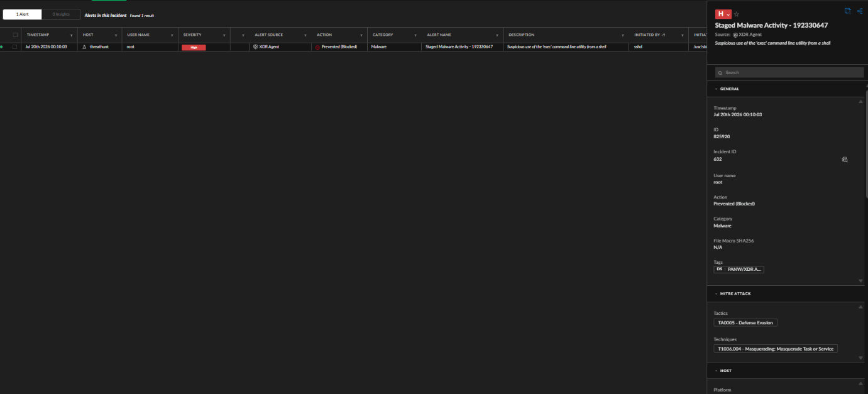Click the Found 1 result text
Screen dimensions: 868x394
coord(142,15)
